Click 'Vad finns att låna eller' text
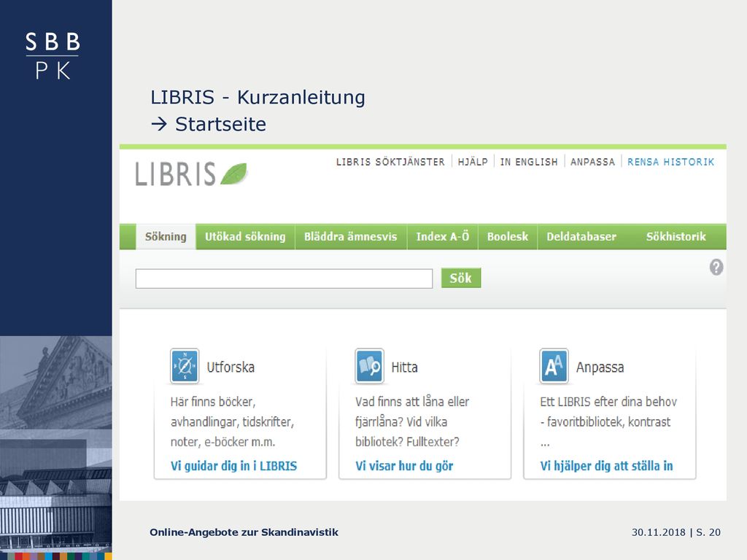This screenshot has width=747, height=560. tap(412, 402)
